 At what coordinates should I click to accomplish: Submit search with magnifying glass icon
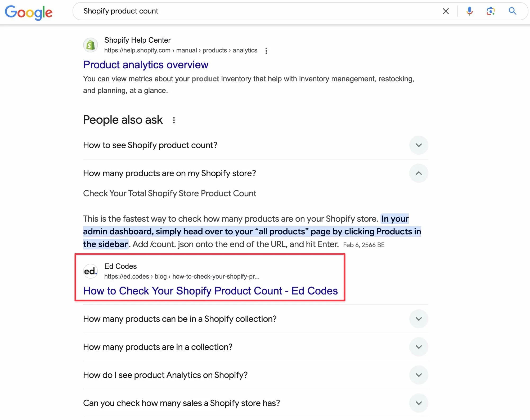tap(513, 11)
